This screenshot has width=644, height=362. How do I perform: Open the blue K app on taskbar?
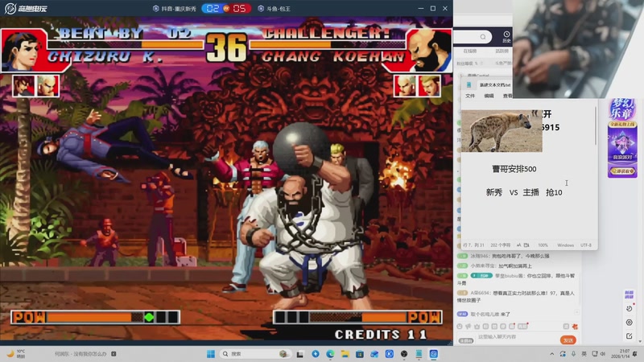(x=390, y=354)
